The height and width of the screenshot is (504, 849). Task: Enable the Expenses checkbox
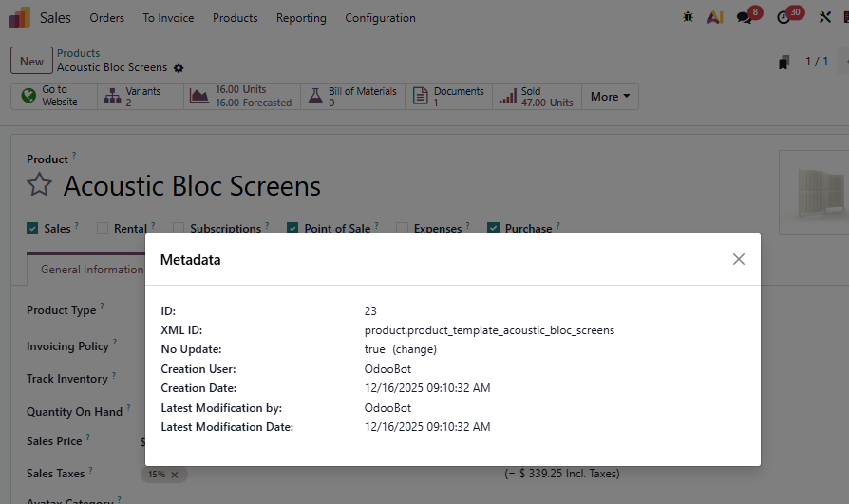[403, 229]
